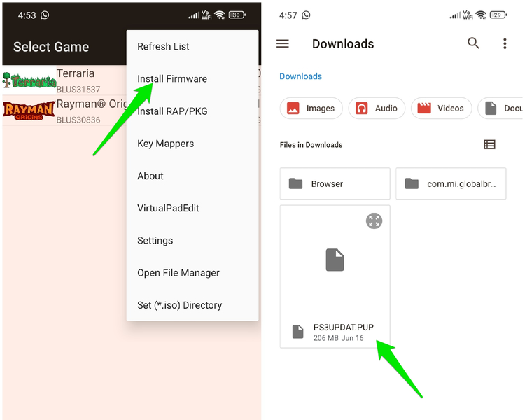Tap WhatsApp status icon in right screen
This screenshot has width=525, height=420.
[x=306, y=15]
